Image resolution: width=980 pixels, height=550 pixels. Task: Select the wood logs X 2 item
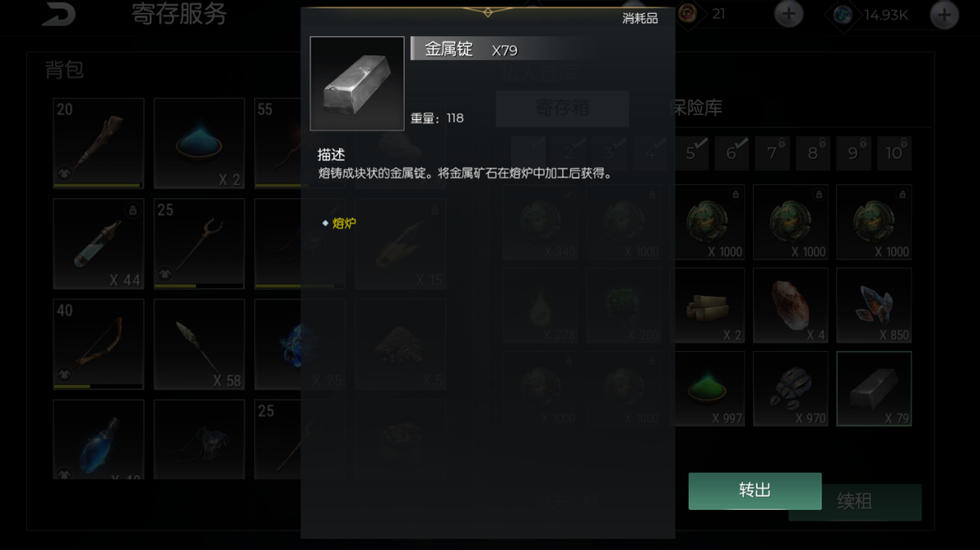coord(707,305)
